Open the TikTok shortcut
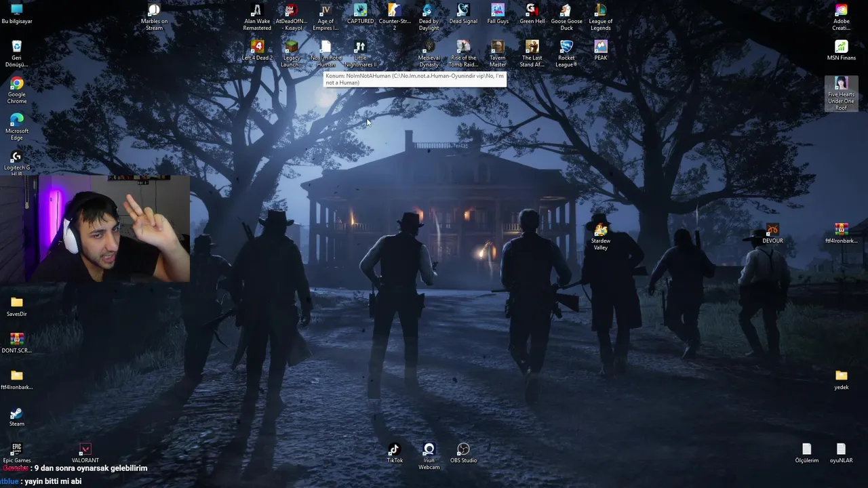Image resolution: width=868 pixels, height=488 pixels. pyautogui.click(x=394, y=453)
